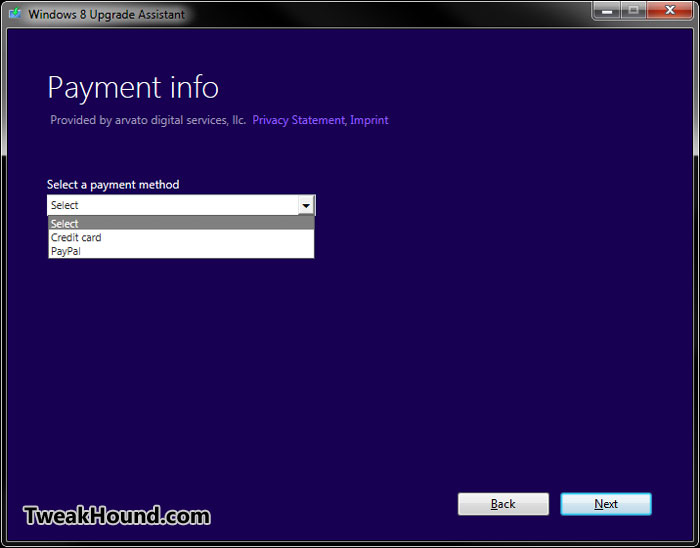Viewport: 700px width, 548px height.
Task: Click the 'Select a payment method' label
Action: click(x=113, y=185)
